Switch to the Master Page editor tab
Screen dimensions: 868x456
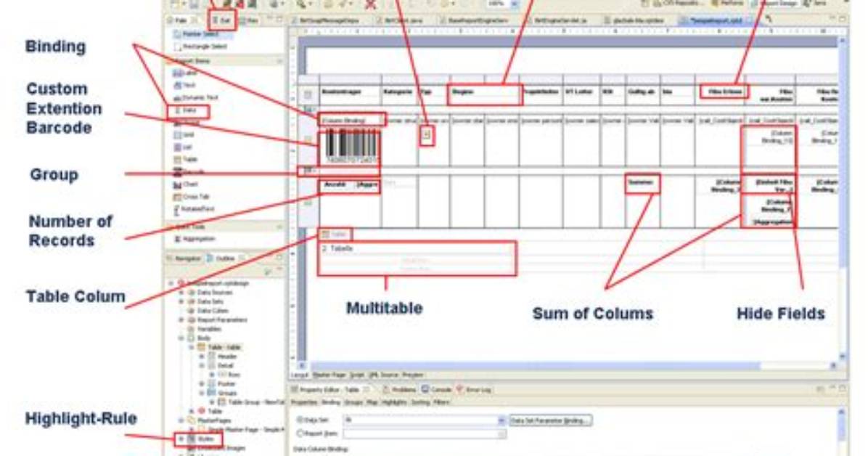click(329, 375)
